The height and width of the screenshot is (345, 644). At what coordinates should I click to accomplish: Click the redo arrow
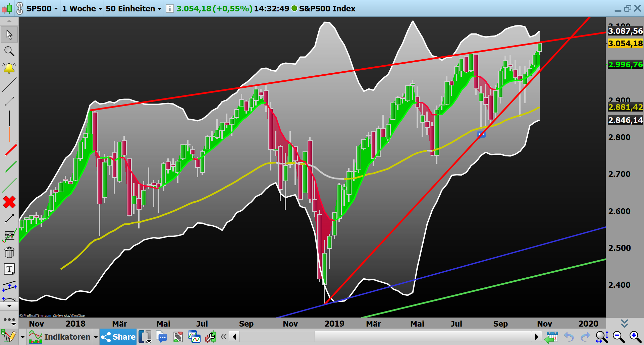click(585, 337)
